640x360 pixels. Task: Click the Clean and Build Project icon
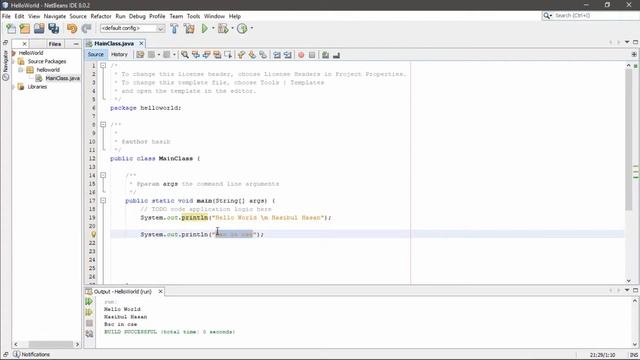pyautogui.click(x=189, y=28)
